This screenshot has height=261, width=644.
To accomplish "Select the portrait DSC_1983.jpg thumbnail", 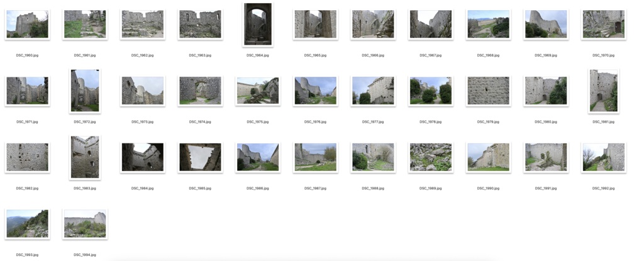I will click(85, 157).
